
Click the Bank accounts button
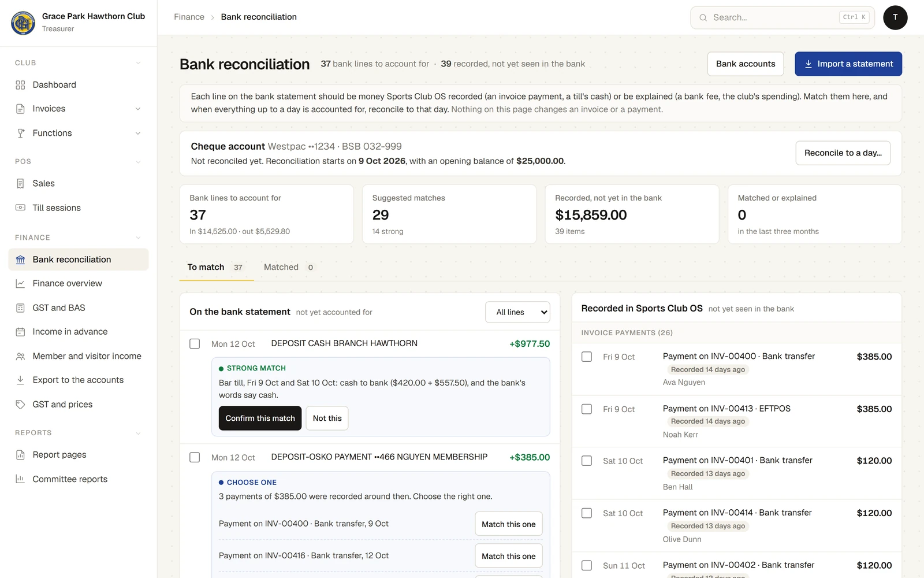pyautogui.click(x=746, y=64)
